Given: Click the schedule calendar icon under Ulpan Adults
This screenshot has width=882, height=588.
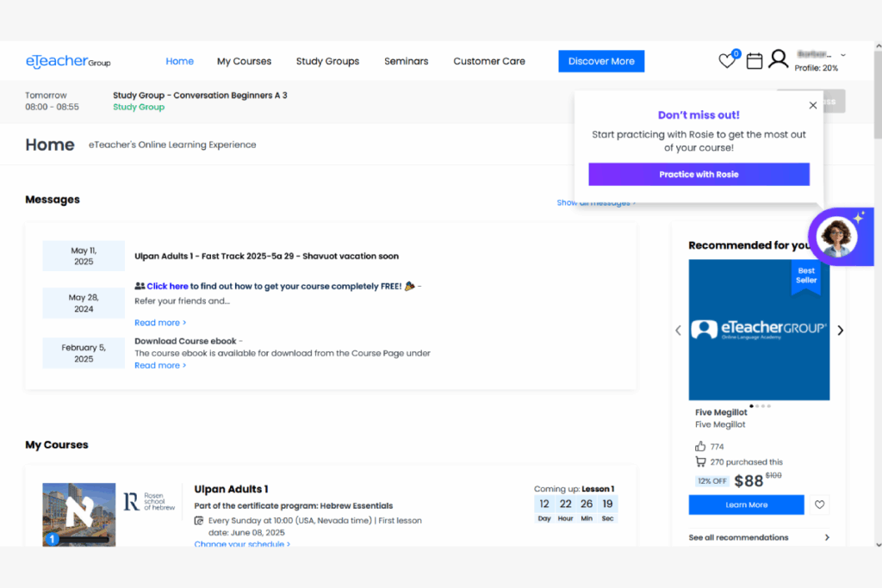Looking at the screenshot, I should tap(199, 521).
